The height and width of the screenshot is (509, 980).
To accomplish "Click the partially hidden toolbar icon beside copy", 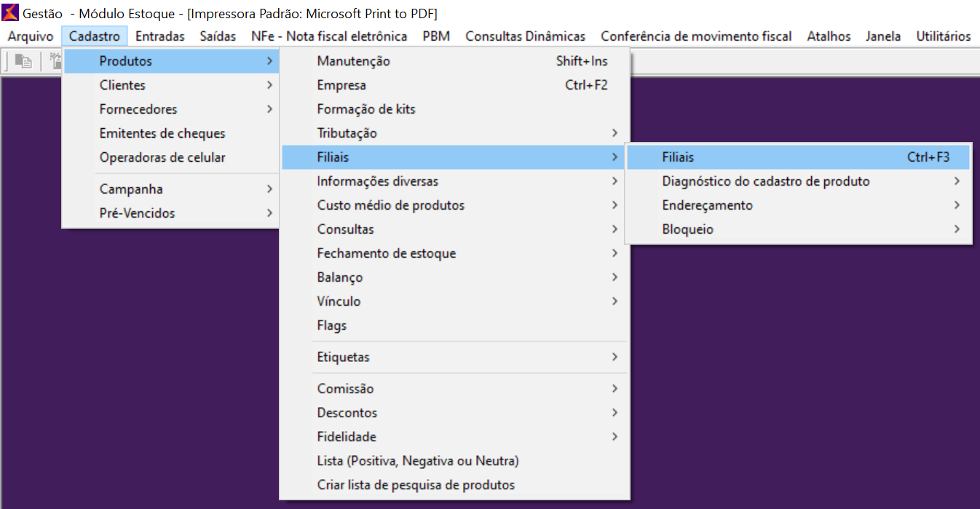I will point(55,62).
